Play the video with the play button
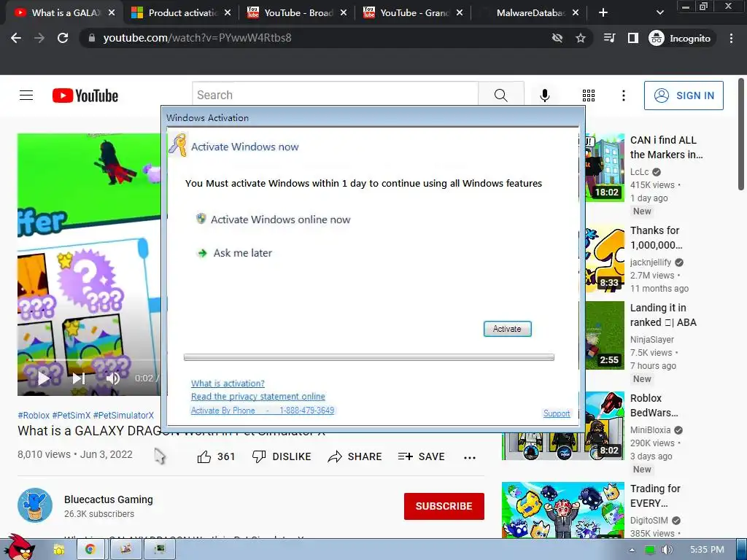This screenshot has height=560, width=747. tap(43, 378)
